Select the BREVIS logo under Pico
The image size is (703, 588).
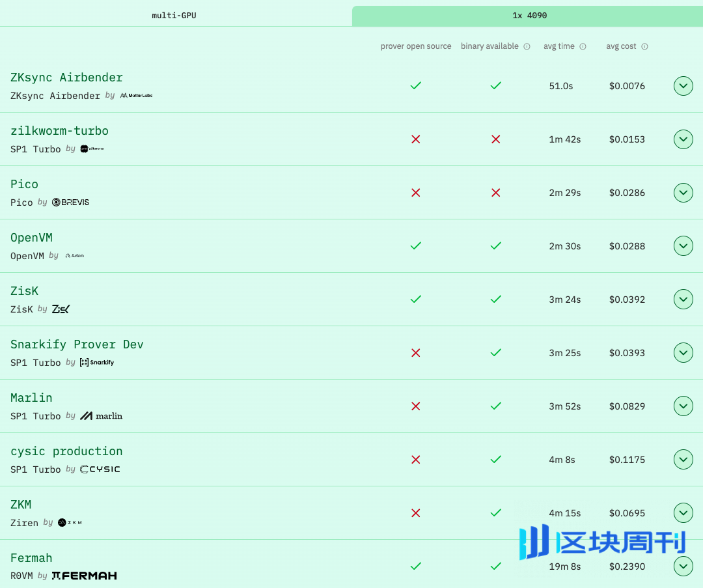click(70, 202)
